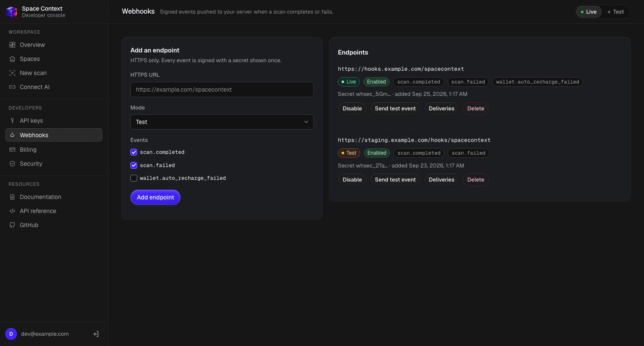Navigate to Security settings
The width and height of the screenshot is (644, 346).
(x=54, y=164)
